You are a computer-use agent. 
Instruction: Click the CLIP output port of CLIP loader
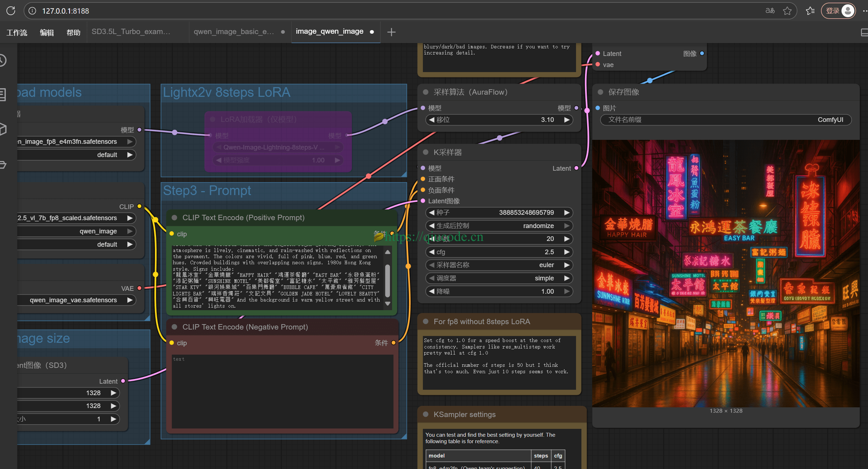click(x=139, y=207)
